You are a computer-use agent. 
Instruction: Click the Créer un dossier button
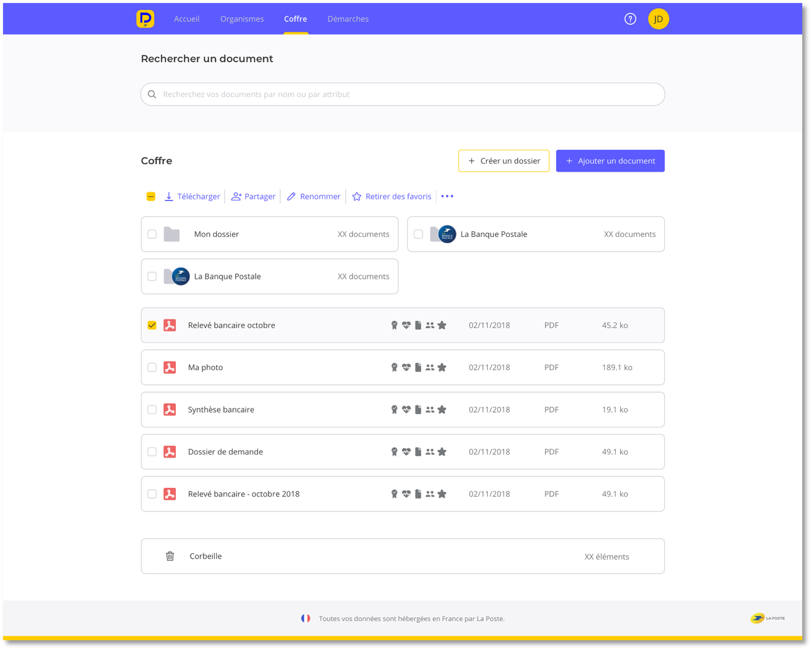coord(504,161)
